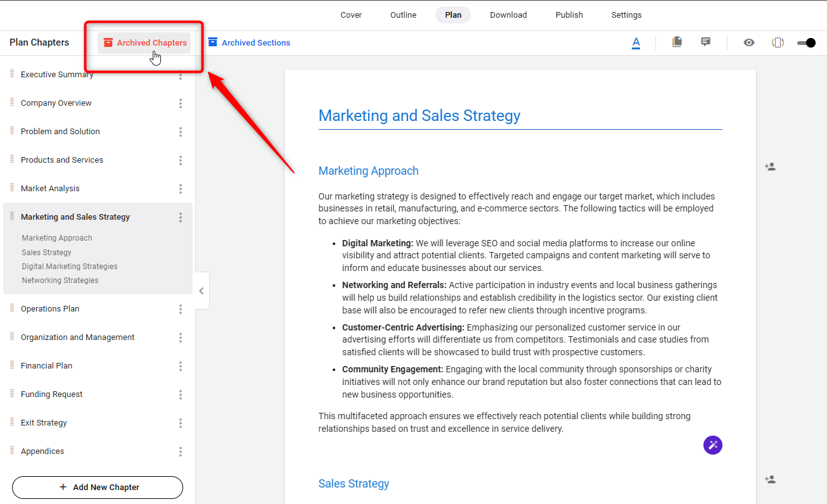Open Funding Request three-dot menu
The image size is (827, 504).
click(181, 394)
